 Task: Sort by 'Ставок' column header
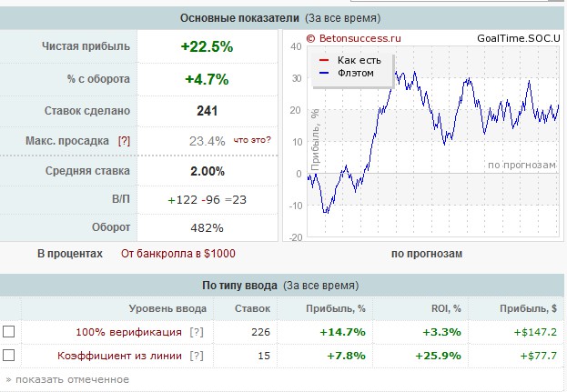pyautogui.click(x=252, y=308)
